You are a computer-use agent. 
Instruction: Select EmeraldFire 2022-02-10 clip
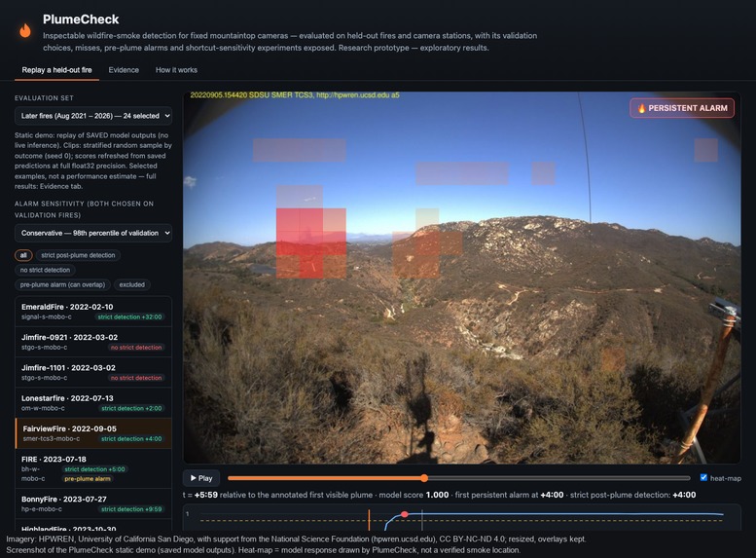pos(93,312)
